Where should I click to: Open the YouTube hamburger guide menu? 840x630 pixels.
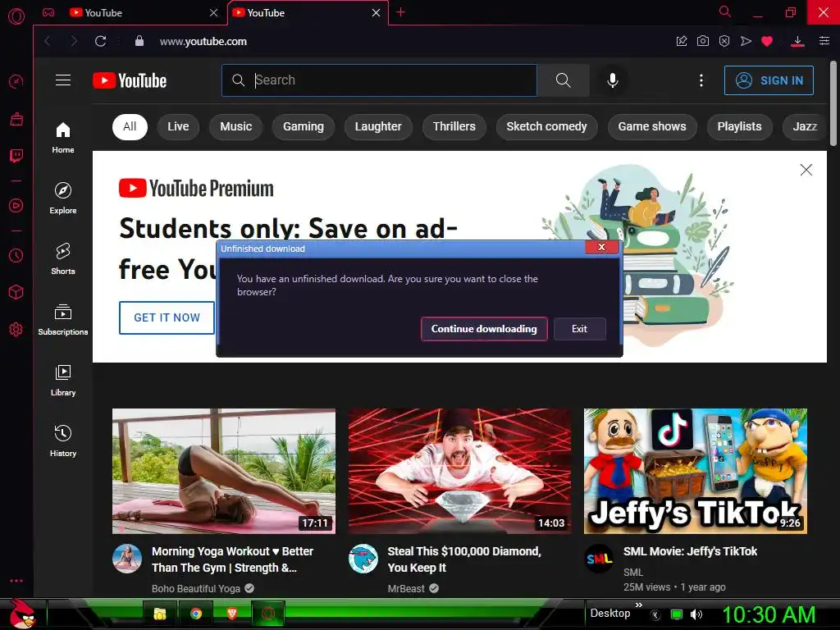coord(63,80)
